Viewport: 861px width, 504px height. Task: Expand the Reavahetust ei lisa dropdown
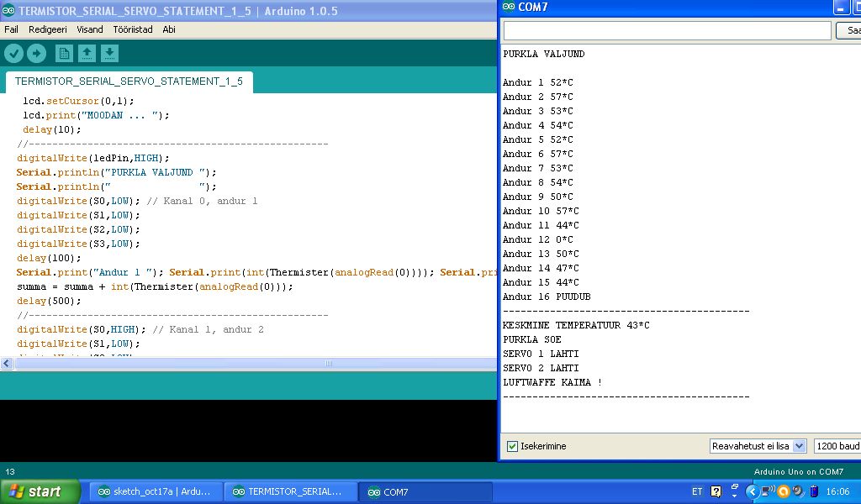(x=758, y=446)
